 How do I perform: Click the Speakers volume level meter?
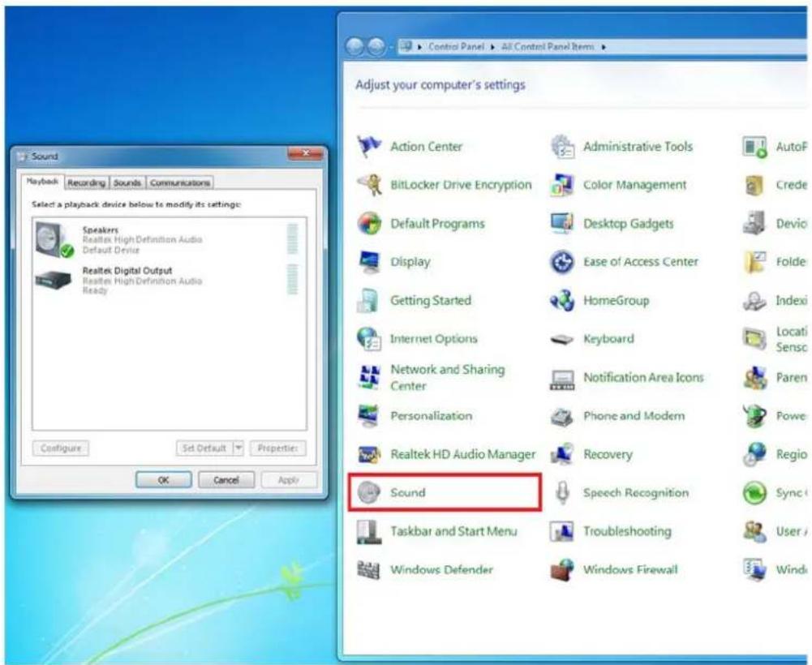[293, 238]
